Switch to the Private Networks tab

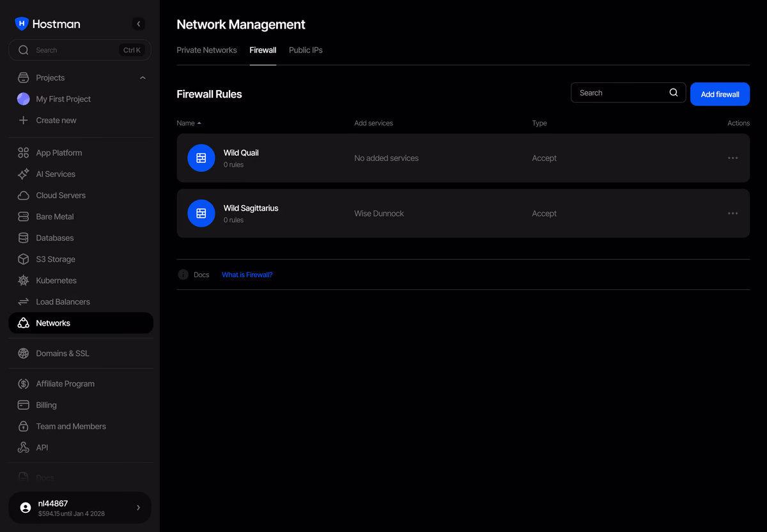206,50
